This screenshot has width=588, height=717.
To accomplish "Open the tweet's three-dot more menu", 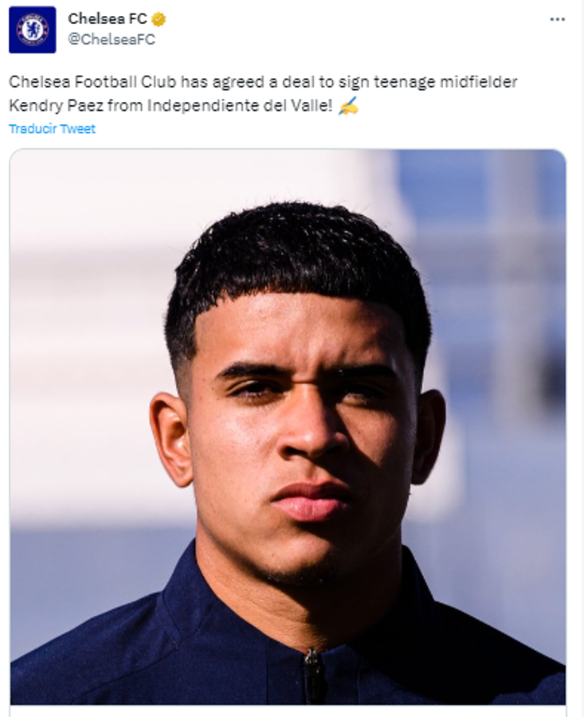I will [557, 19].
